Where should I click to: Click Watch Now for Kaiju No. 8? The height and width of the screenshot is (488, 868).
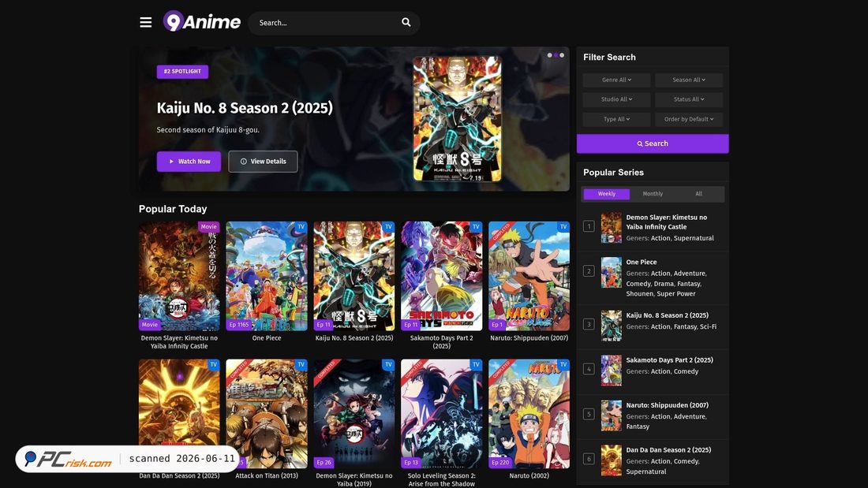(x=189, y=162)
